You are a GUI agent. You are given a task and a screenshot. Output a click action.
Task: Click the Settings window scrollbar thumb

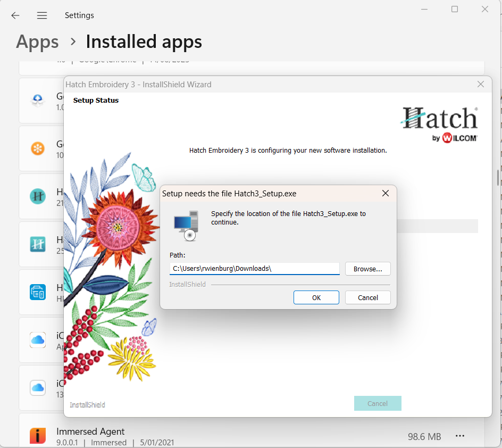[x=498, y=178]
